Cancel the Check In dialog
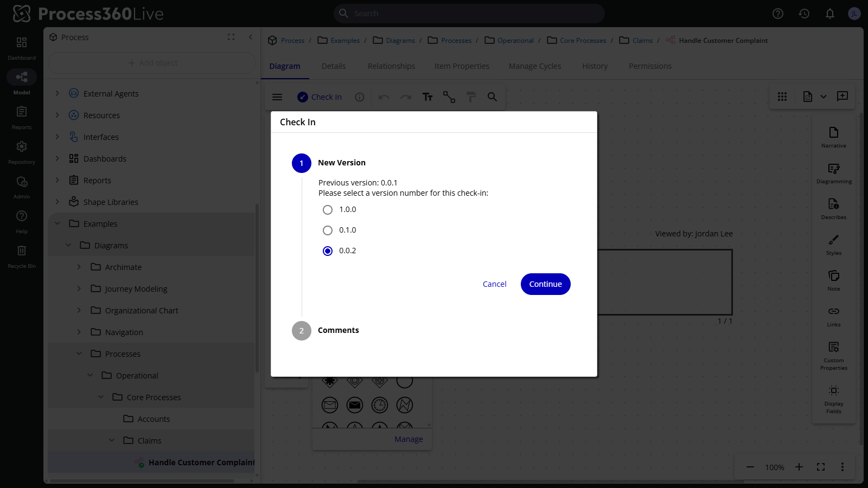The image size is (868, 488). (495, 284)
